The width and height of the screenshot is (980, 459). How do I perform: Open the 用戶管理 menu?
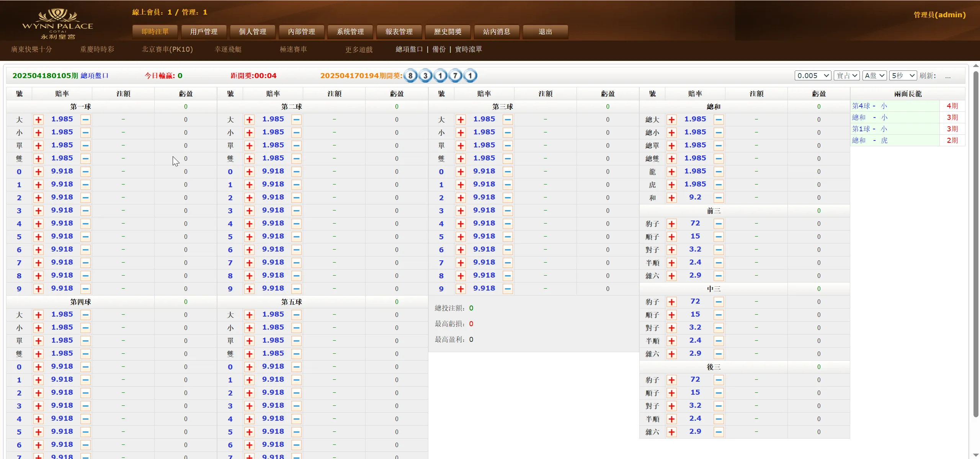(204, 32)
